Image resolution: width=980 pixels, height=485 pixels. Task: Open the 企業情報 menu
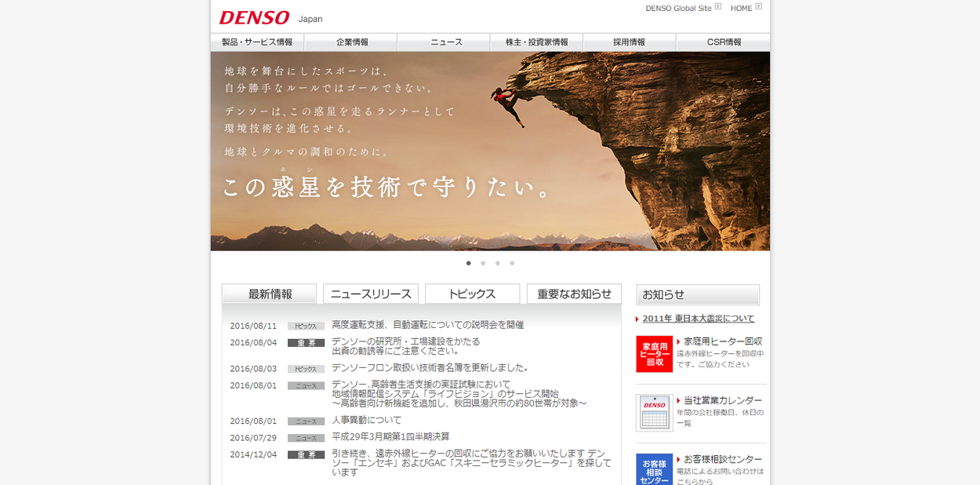tap(352, 42)
